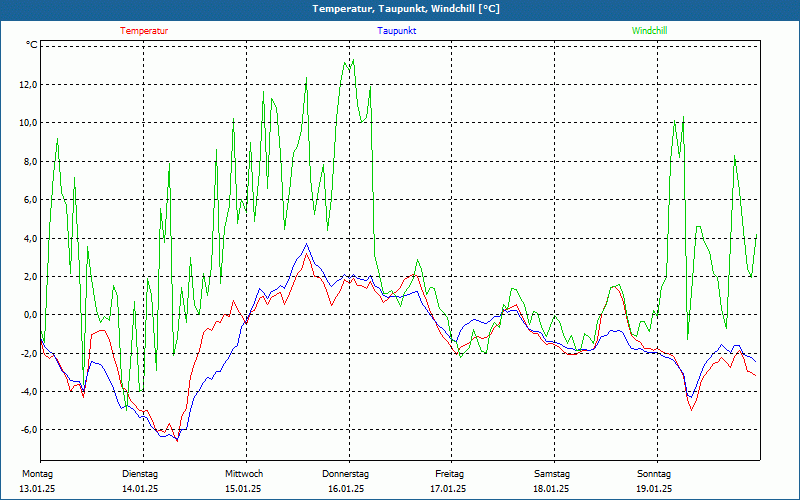This screenshot has height=500, width=800.
Task: Click the '-6,0' y-axis value
Action: (30, 430)
